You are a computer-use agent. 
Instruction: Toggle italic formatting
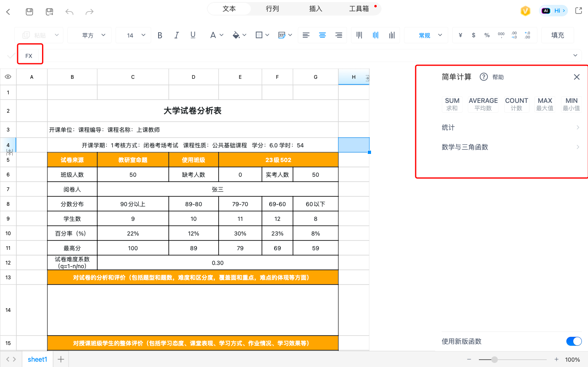[x=177, y=36]
